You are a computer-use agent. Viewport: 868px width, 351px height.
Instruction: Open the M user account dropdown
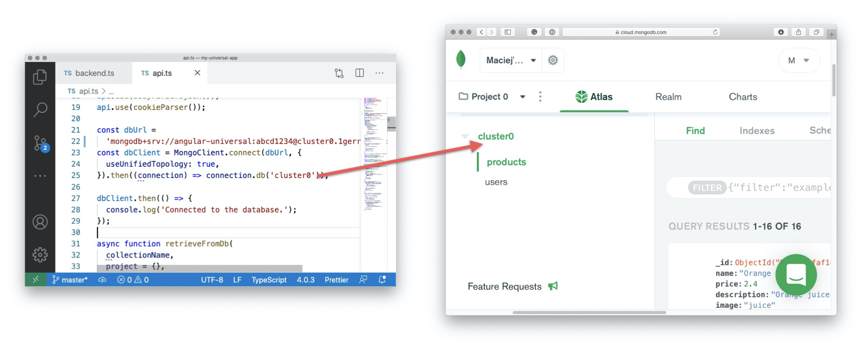(799, 60)
